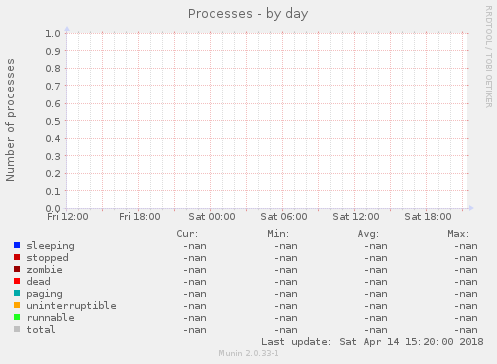Viewport: 497px width, 364px height.
Task: Click the 'Fri 12:00' time axis label
Action: (68, 217)
